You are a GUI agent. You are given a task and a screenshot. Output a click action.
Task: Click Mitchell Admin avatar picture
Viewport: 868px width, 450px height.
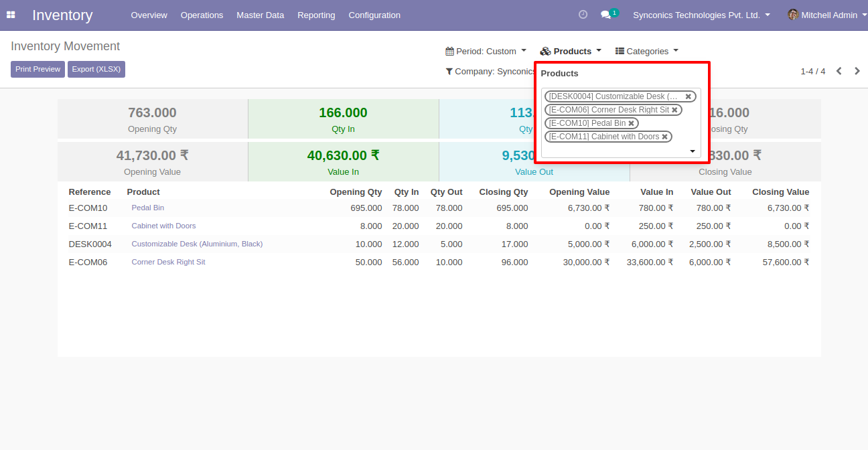click(x=793, y=15)
